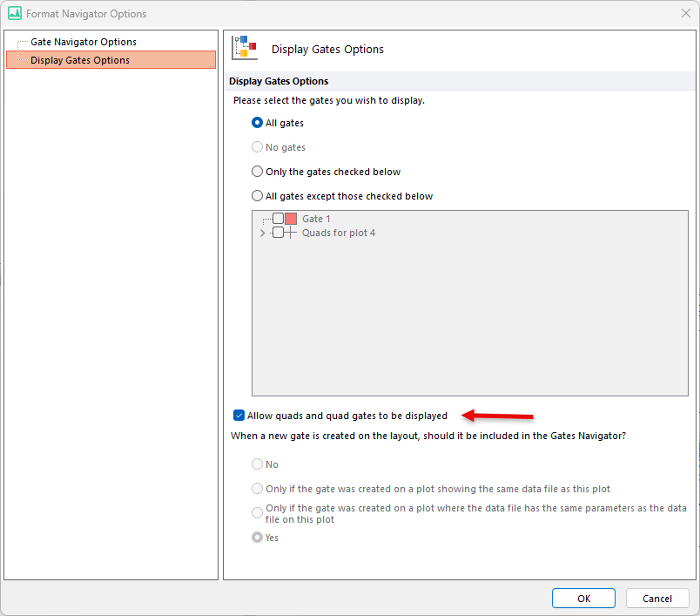The image size is (700, 616).
Task: Select Display Gates Options in left tree
Action: click(80, 60)
